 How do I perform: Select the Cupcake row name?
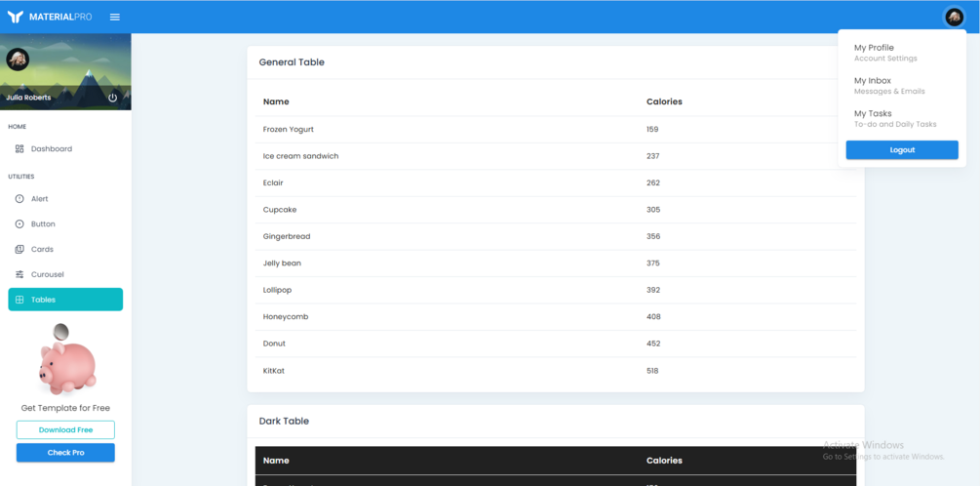(x=280, y=210)
